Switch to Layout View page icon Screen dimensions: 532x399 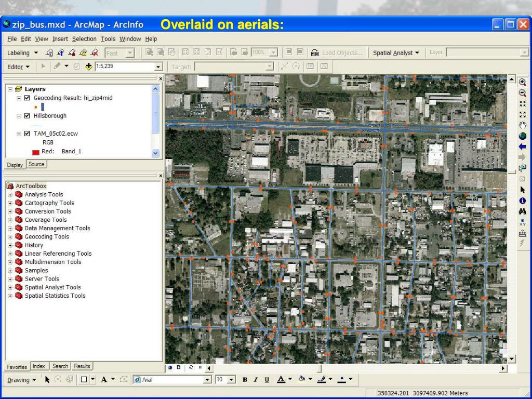coord(179,367)
